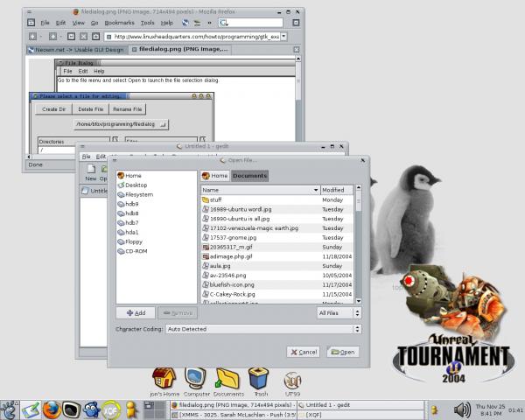The height and width of the screenshot is (420, 525).
Task: Open the stuff folder row
Action: click(277, 199)
